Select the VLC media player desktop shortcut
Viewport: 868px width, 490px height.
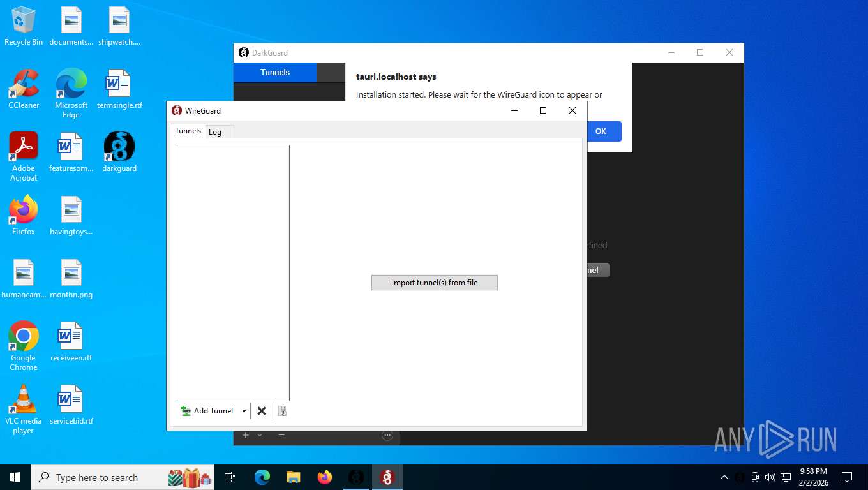coord(24,409)
